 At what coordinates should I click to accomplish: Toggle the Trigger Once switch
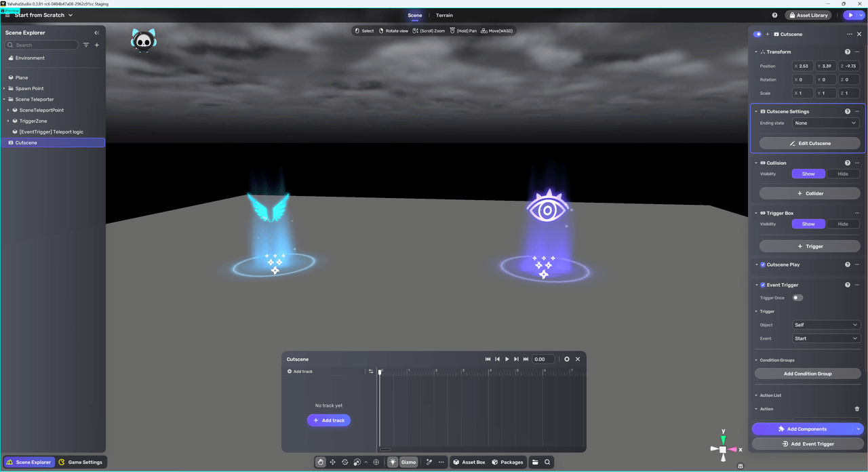click(x=797, y=298)
